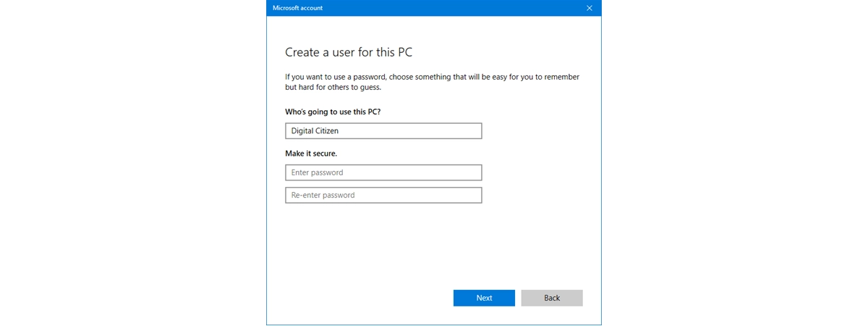Click the Make it secure label
The width and height of the screenshot is (868, 326).
click(x=311, y=154)
